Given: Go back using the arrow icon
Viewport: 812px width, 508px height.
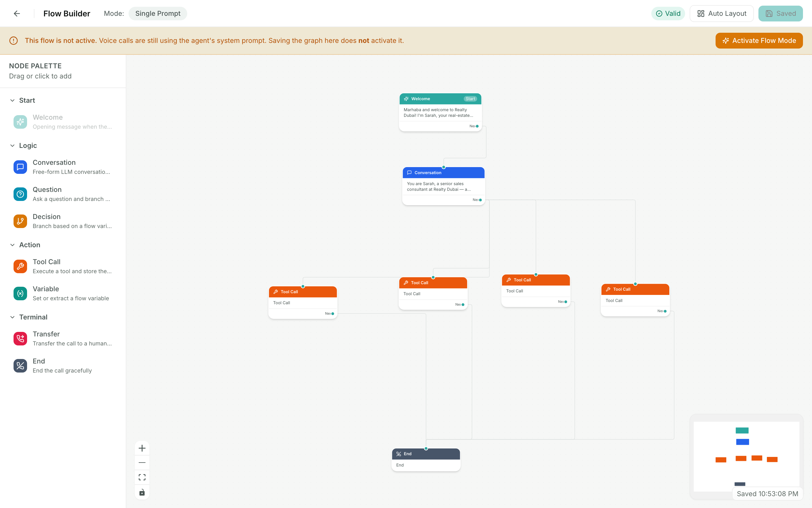Looking at the screenshot, I should tap(17, 14).
